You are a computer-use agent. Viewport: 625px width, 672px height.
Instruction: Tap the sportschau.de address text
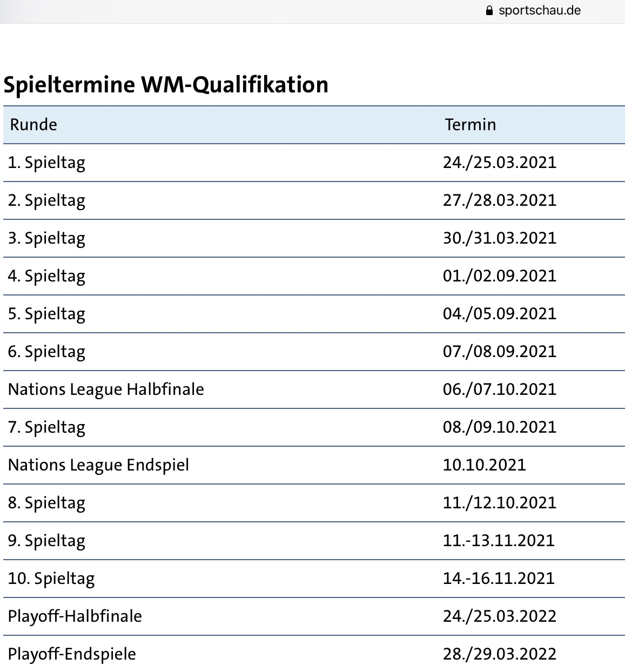[539, 11]
